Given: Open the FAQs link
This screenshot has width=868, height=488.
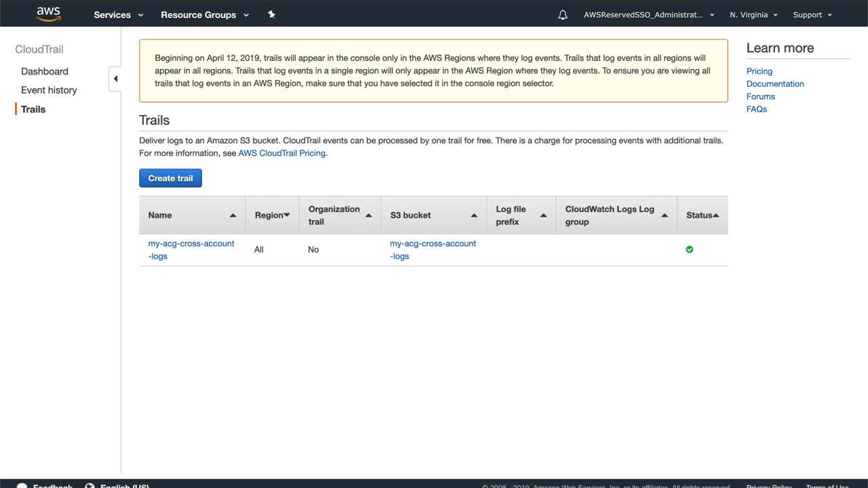Looking at the screenshot, I should pyautogui.click(x=757, y=109).
